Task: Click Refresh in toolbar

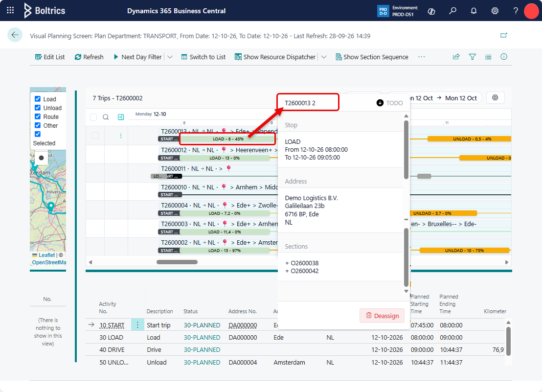Action: tap(89, 57)
